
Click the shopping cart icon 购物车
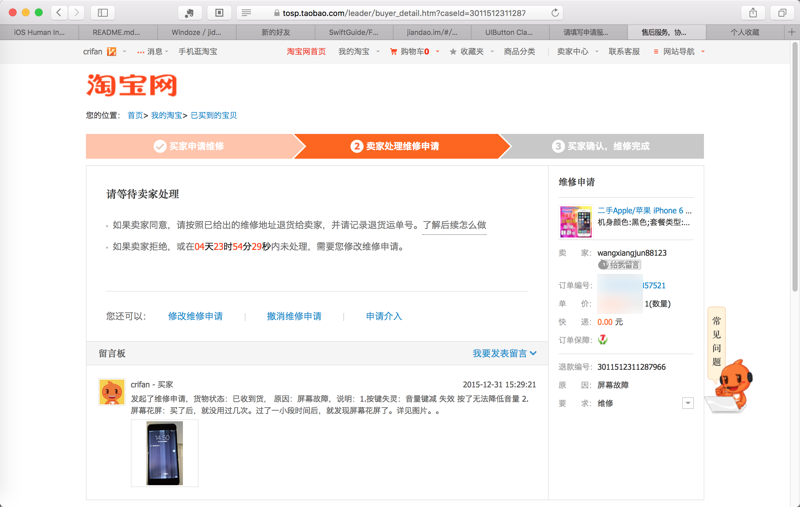pyautogui.click(x=393, y=52)
